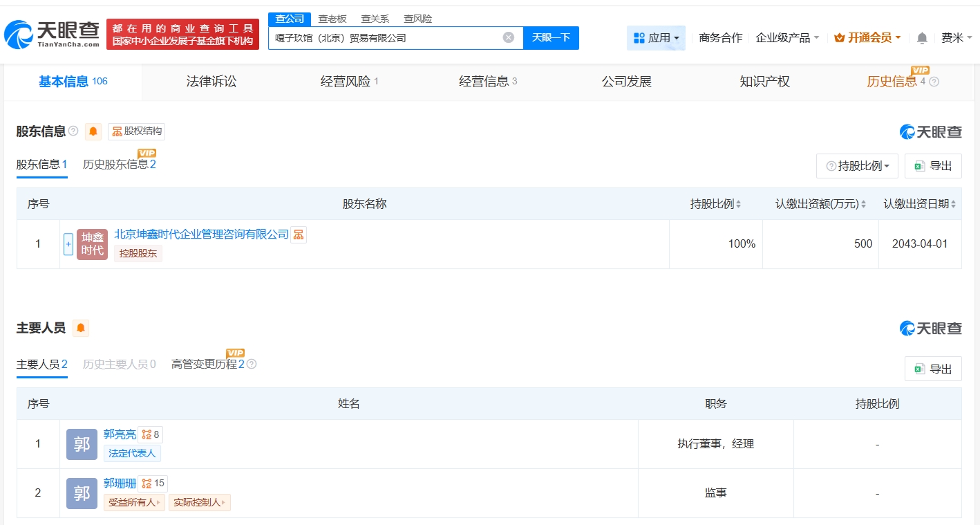Click the bell icon beside 股东信息 heading
980x525 pixels.
tap(93, 131)
